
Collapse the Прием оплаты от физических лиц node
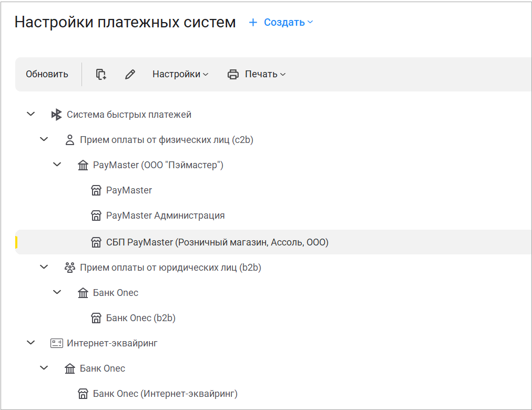44,139
